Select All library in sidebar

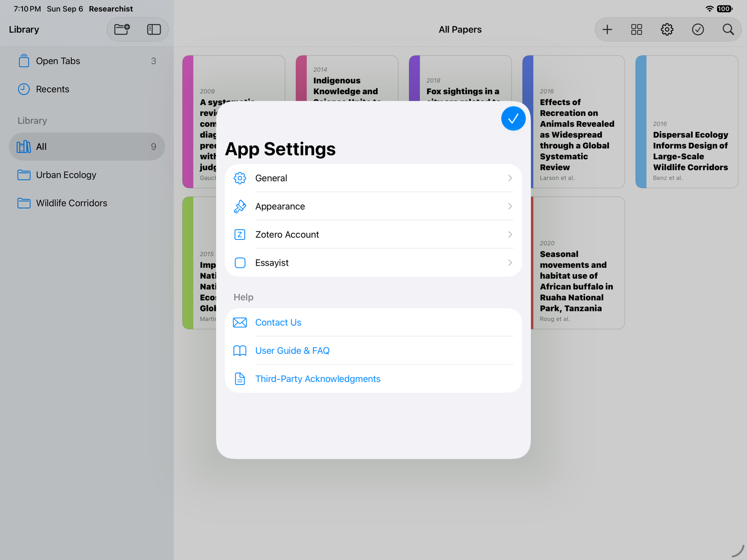(87, 147)
